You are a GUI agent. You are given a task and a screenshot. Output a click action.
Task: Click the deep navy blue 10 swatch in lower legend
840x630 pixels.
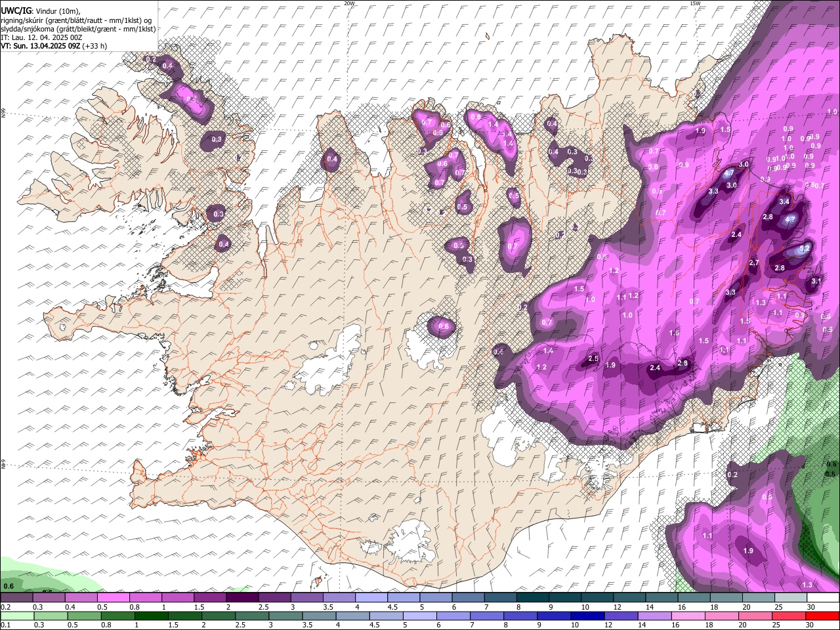(x=588, y=616)
